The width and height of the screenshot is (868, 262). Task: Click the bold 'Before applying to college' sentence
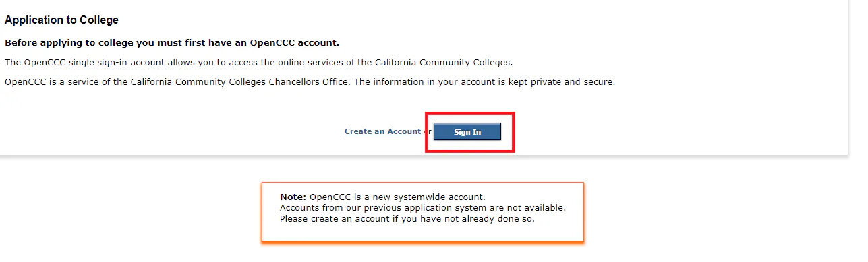point(172,43)
